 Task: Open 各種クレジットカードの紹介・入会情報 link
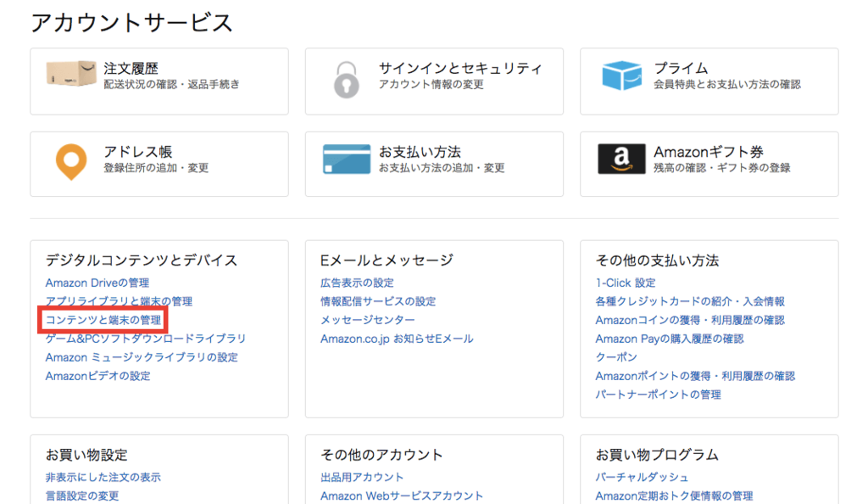(x=690, y=301)
